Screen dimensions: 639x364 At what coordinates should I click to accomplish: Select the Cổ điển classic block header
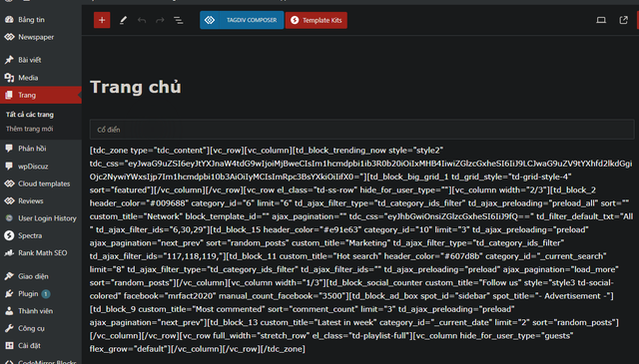361,130
